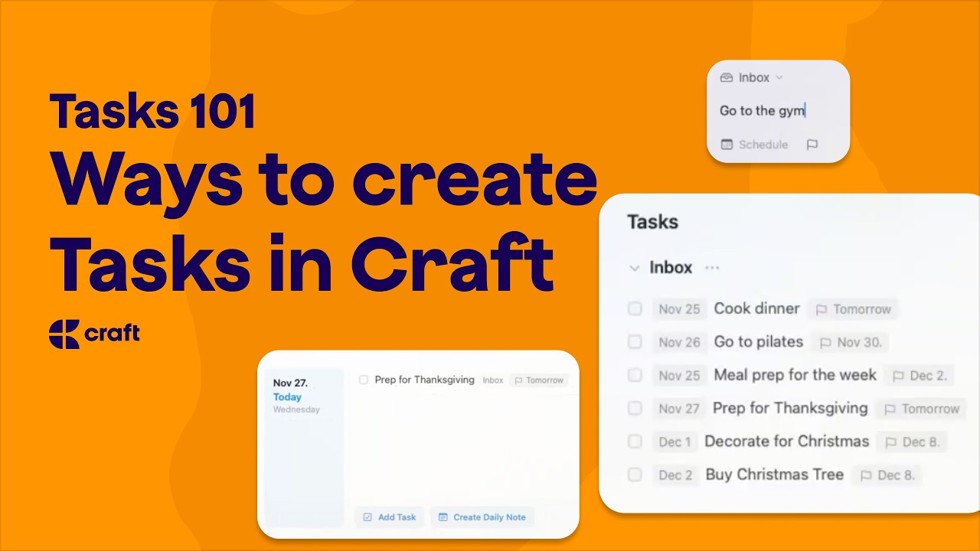
Task: Check Prep for Thanksgiving checkbox in daily view
Action: (x=364, y=380)
